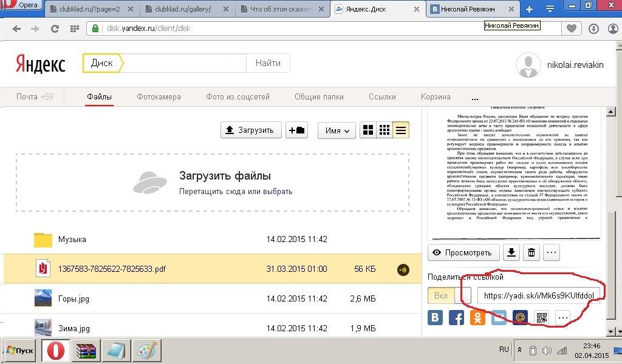The image size is (622, 364).
Task: Bookmark the page with the heart icon
Action: tap(571, 29)
